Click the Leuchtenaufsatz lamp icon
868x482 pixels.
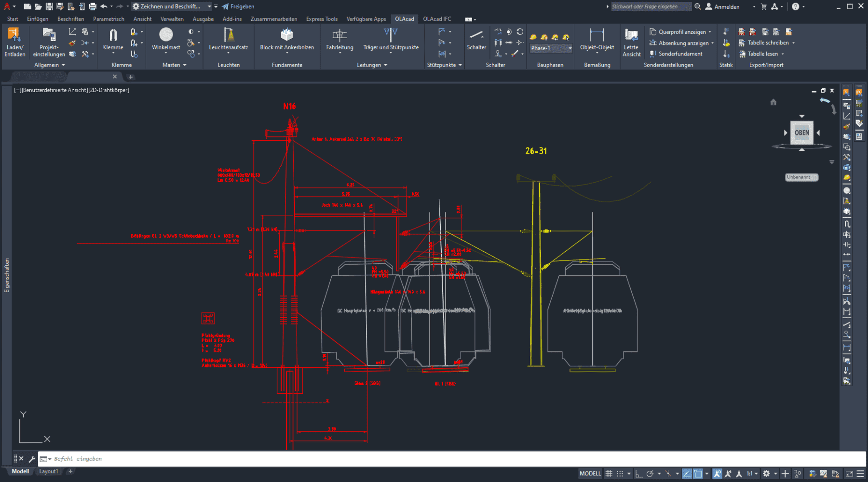click(229, 36)
